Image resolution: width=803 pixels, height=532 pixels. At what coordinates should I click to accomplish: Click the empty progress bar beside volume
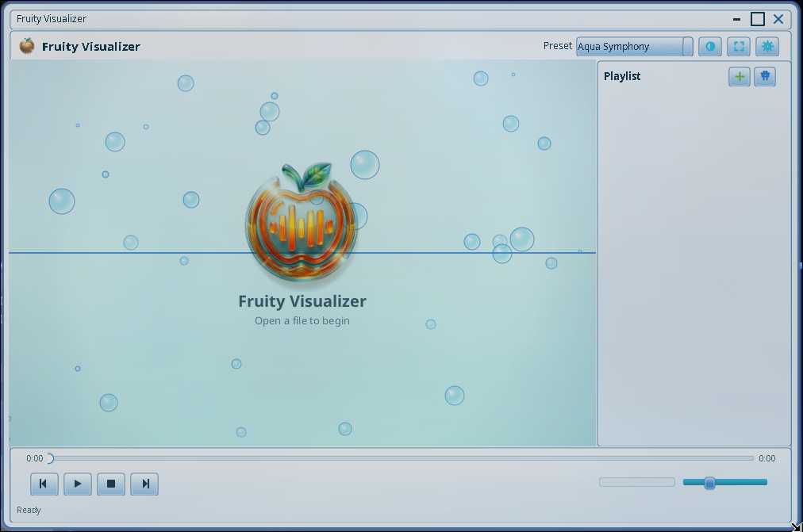[637, 482]
